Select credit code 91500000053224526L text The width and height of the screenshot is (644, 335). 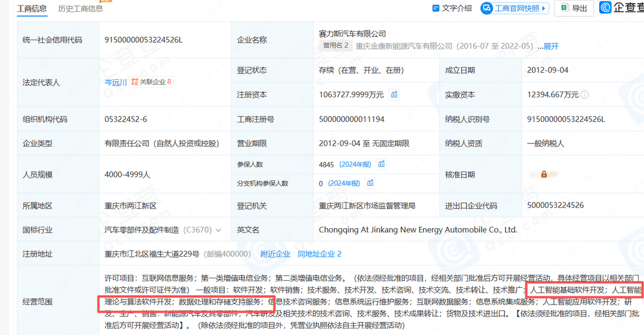[143, 40]
